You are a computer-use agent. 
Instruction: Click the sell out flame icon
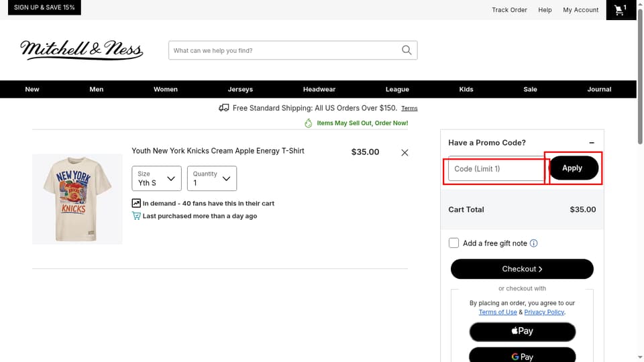pyautogui.click(x=308, y=123)
